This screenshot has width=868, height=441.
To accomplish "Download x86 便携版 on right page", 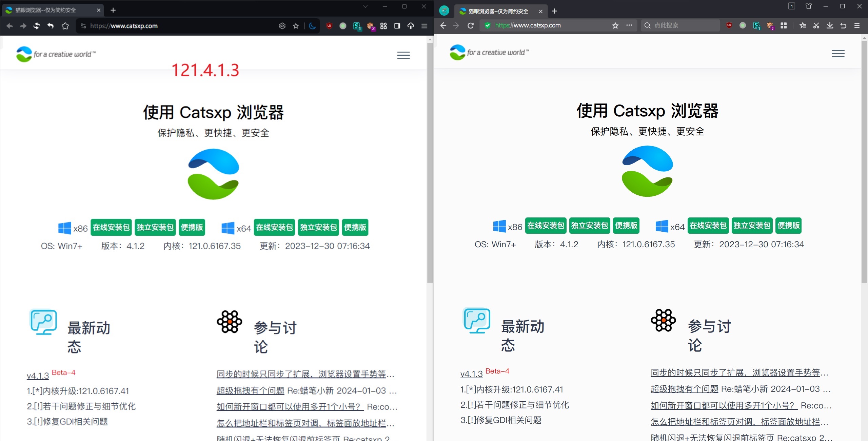I will [626, 226].
